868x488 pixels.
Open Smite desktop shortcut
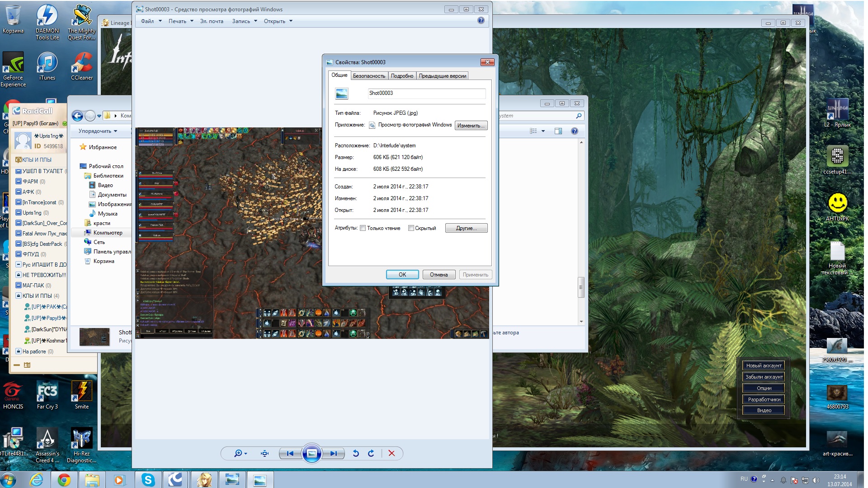pos(82,395)
